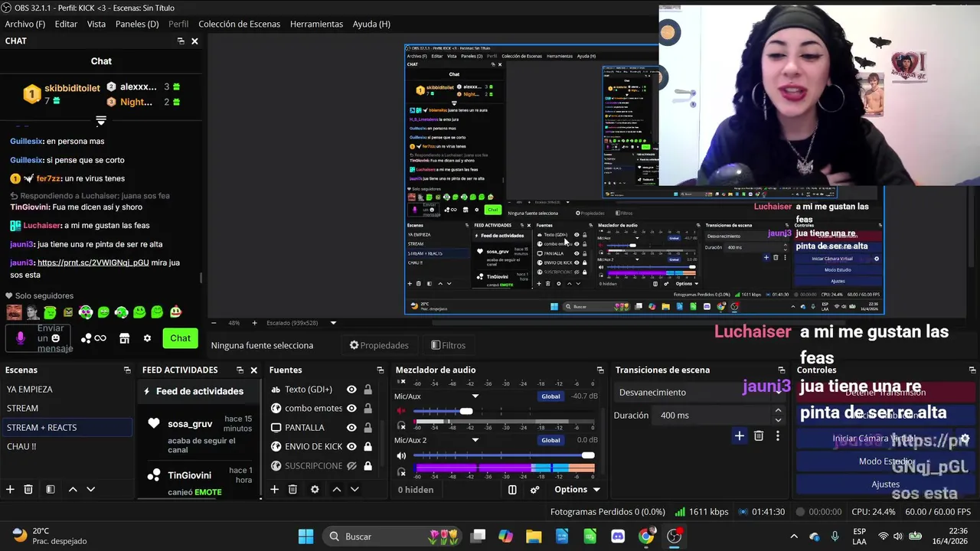Remove selected scene with trash icon

(x=28, y=489)
